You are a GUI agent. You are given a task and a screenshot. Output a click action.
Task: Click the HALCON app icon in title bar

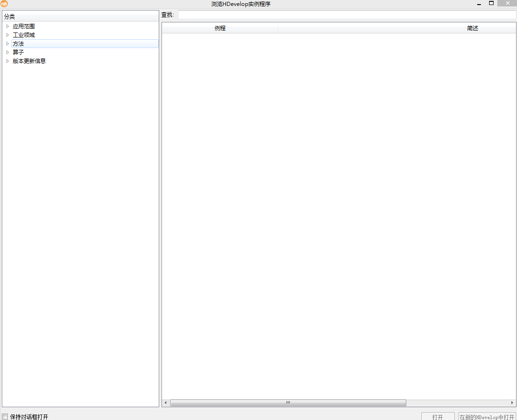[4, 4]
